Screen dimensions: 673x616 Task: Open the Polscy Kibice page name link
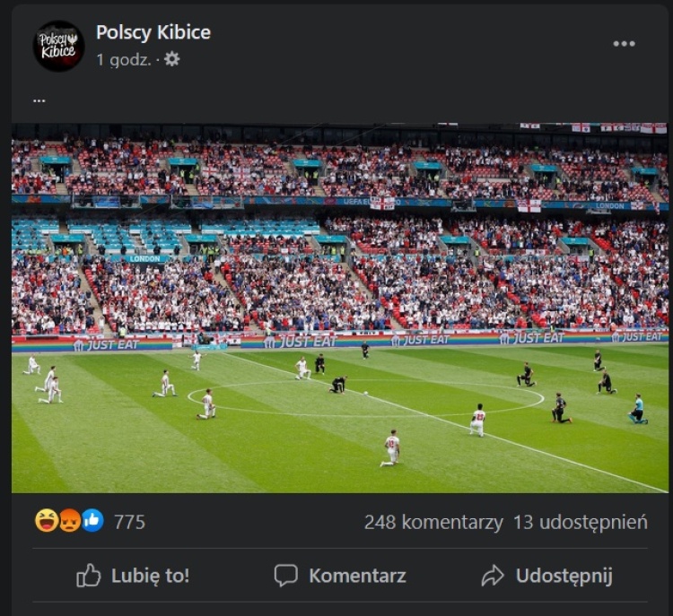tap(153, 32)
